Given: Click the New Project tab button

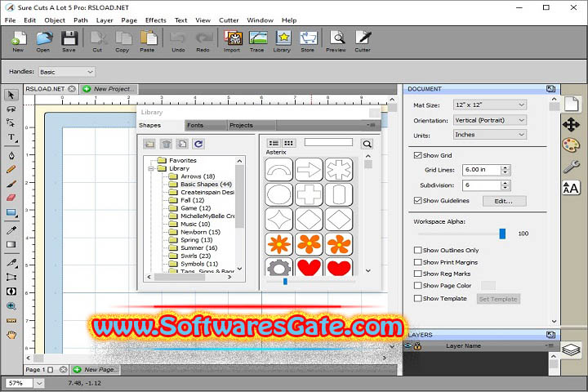Looking at the screenshot, I should coord(109,89).
